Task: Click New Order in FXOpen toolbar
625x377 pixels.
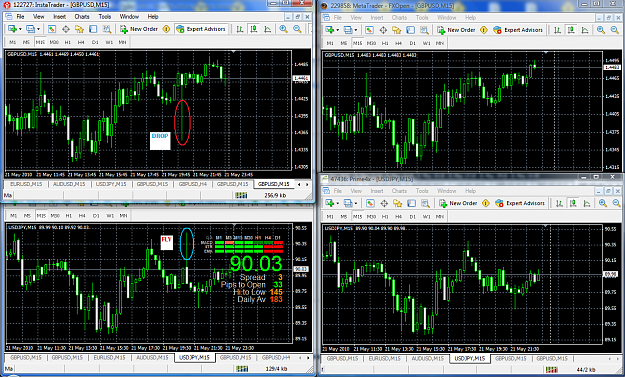Action: coord(456,30)
